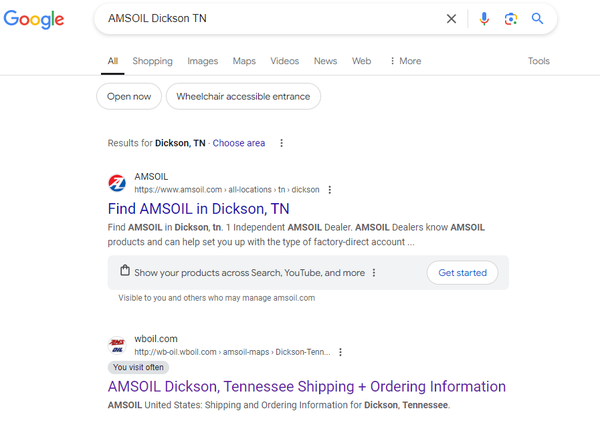Open more options for wboil.com result

(340, 352)
